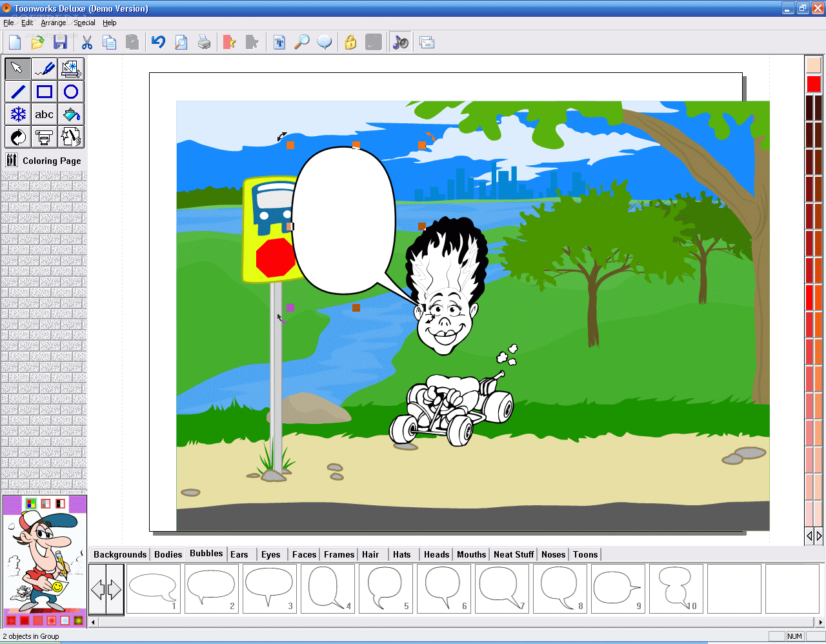This screenshot has height=644, width=826.
Task: Select the arrow pointer tool
Action: pos(17,68)
